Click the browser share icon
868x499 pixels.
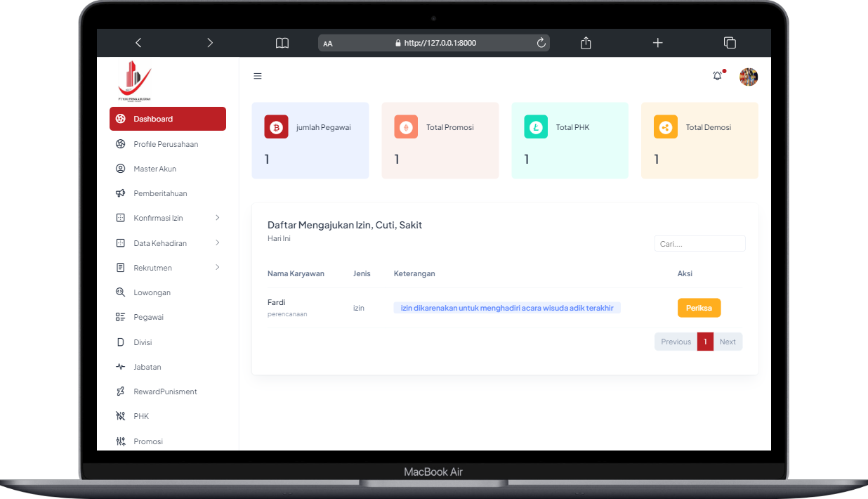[586, 43]
